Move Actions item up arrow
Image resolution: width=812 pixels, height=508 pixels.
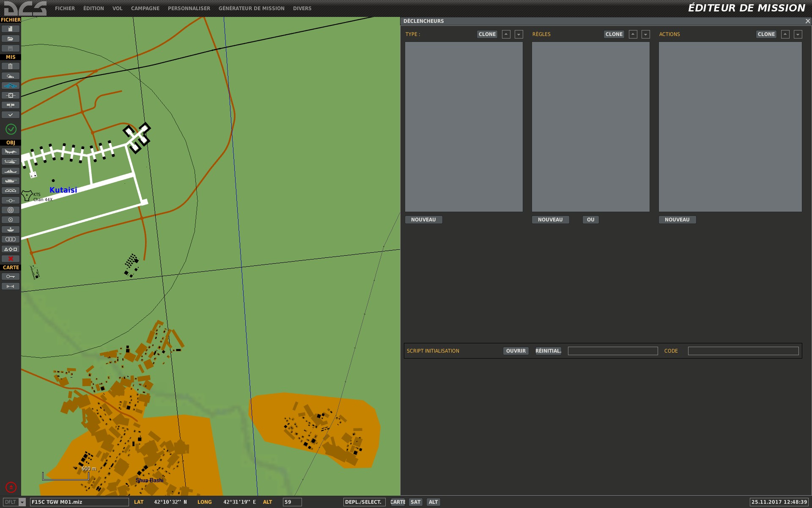(x=785, y=34)
